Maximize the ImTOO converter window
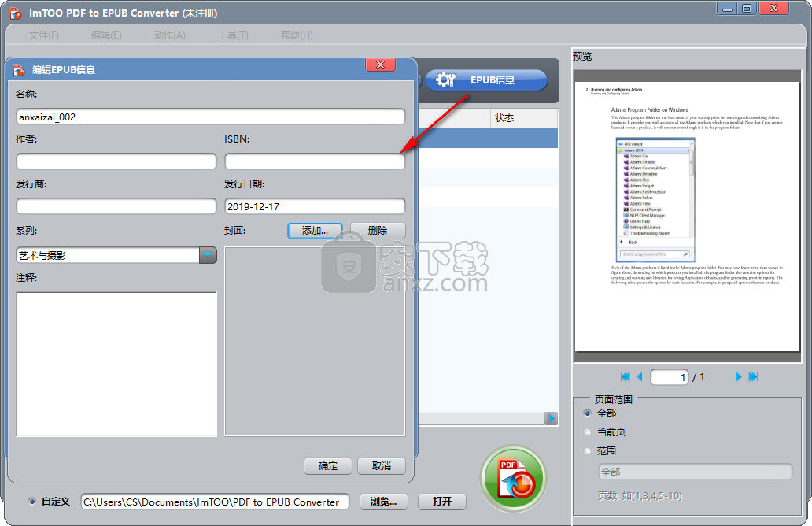 click(747, 9)
